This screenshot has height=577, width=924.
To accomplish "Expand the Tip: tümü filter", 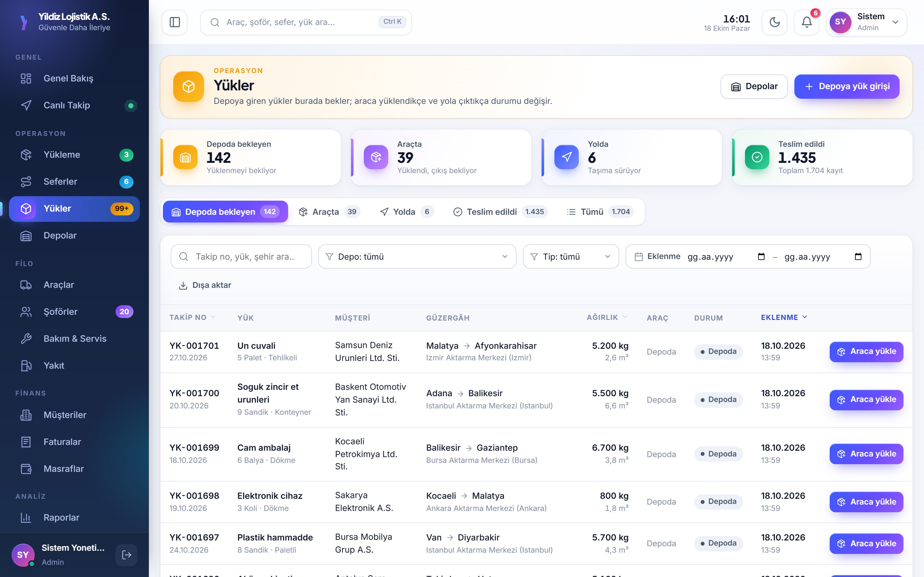I will click(571, 256).
